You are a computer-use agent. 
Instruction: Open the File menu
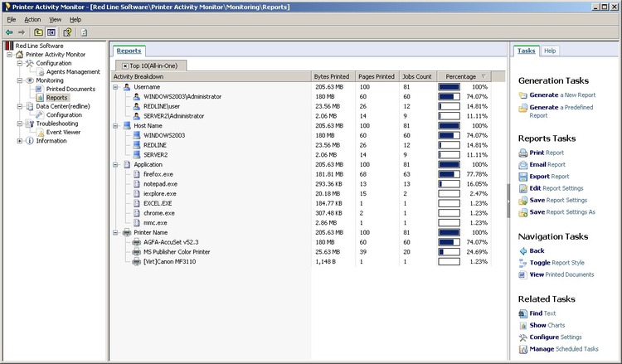12,19
